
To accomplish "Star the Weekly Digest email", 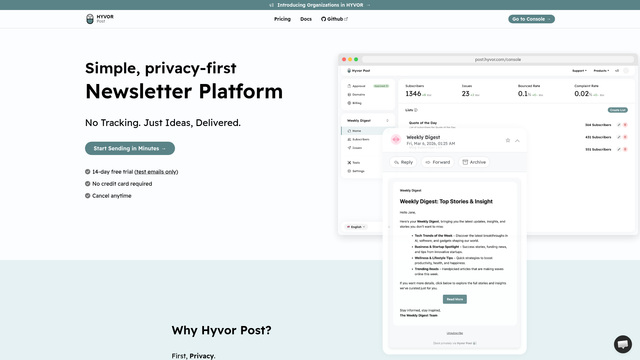I will click(x=508, y=140).
